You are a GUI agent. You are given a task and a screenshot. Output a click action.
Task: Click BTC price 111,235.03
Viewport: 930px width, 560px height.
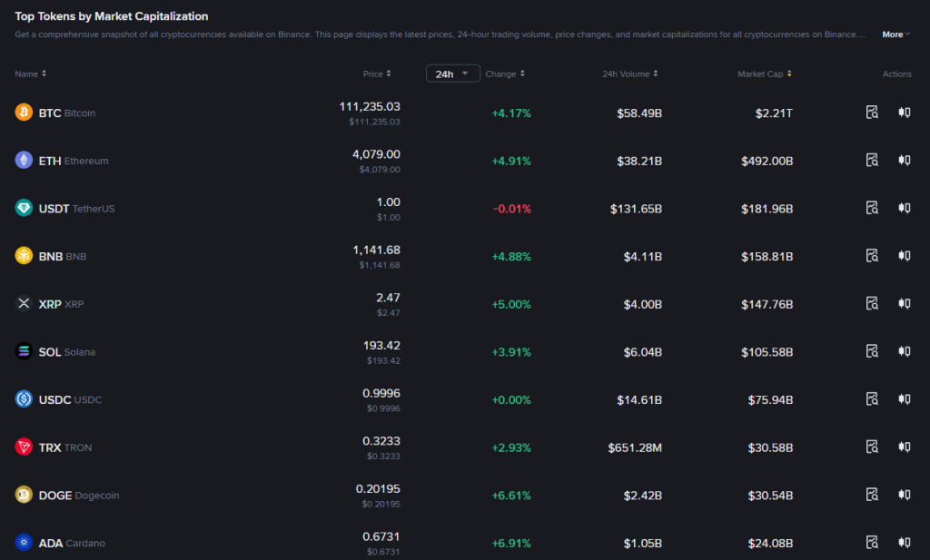(x=370, y=107)
